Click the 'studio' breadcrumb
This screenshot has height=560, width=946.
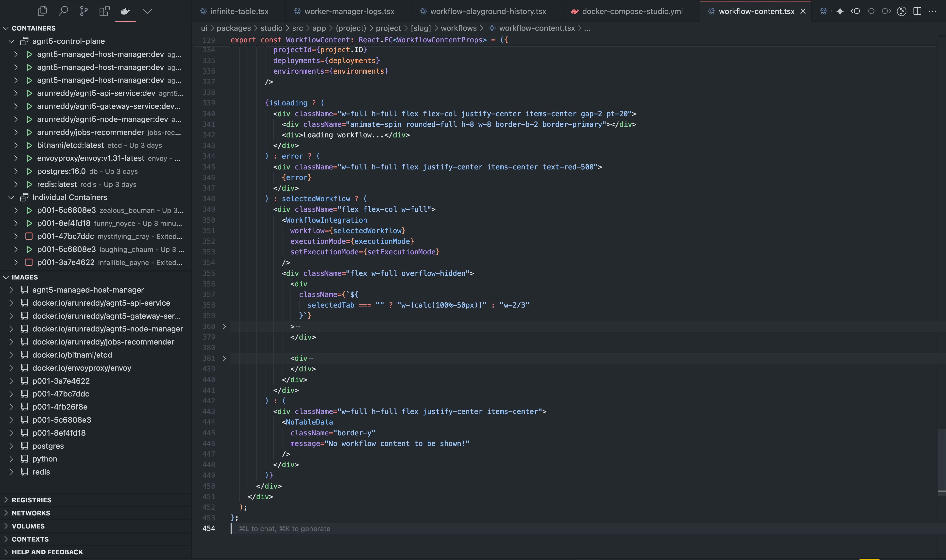[x=271, y=28]
